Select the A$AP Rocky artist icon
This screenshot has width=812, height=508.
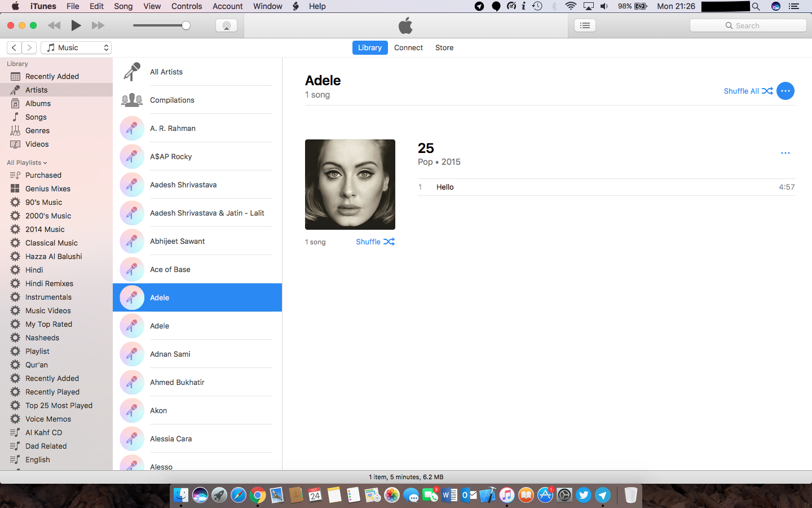132,156
